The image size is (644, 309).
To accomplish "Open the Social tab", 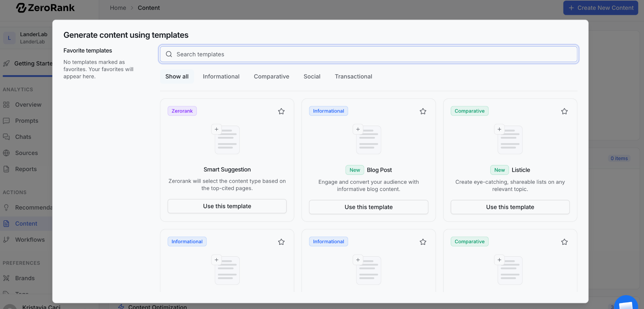I will (x=312, y=76).
